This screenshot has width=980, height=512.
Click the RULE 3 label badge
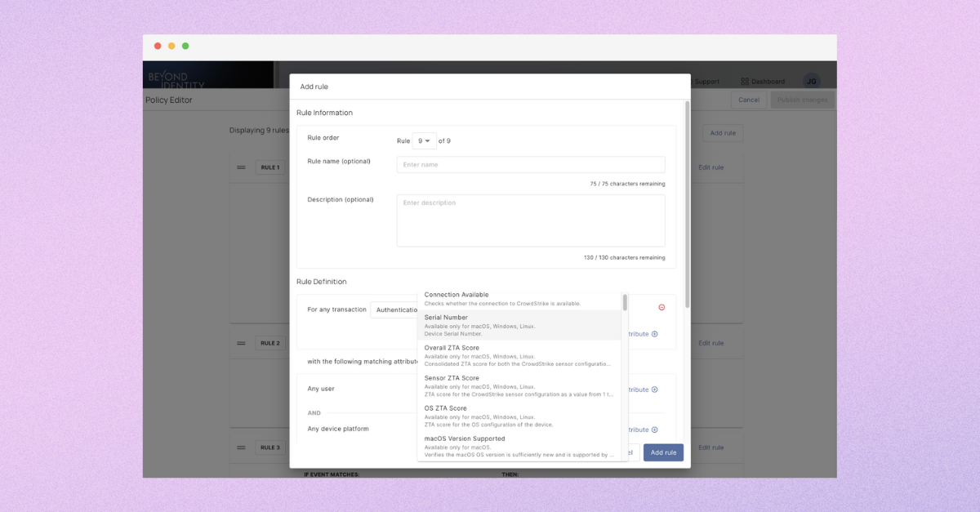tap(269, 447)
